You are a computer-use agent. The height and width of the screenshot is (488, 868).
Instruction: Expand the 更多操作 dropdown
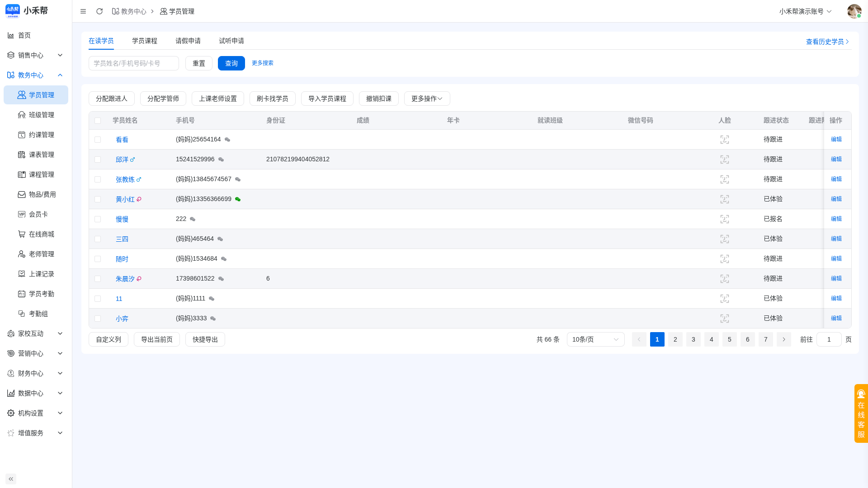tap(427, 99)
